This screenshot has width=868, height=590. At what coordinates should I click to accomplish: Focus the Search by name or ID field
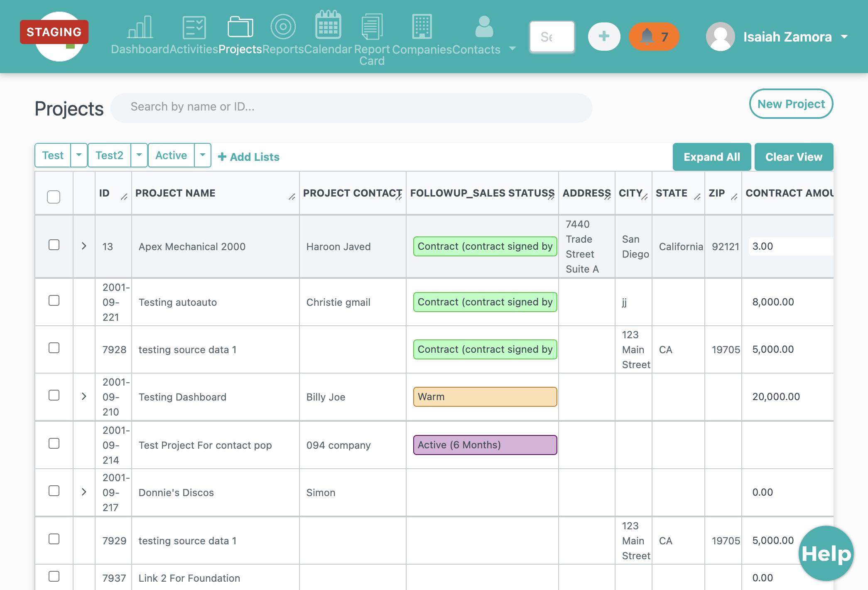(351, 108)
